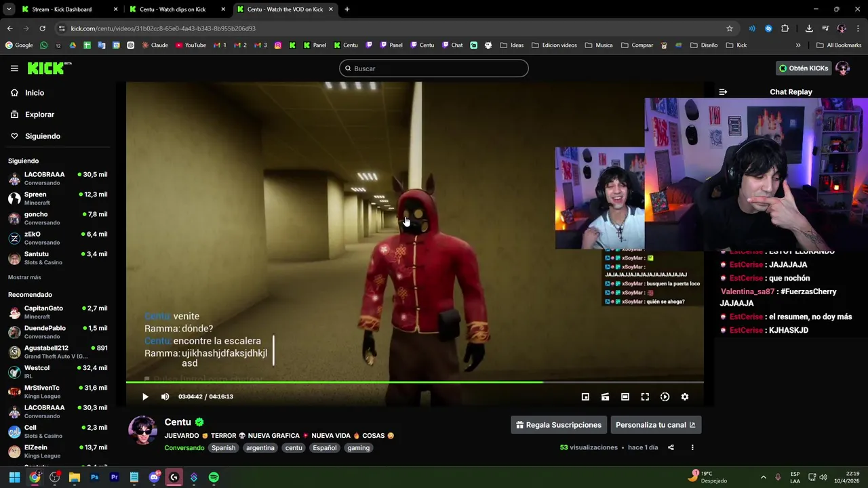
Task: Open a new browser tab
Action: pos(347,9)
